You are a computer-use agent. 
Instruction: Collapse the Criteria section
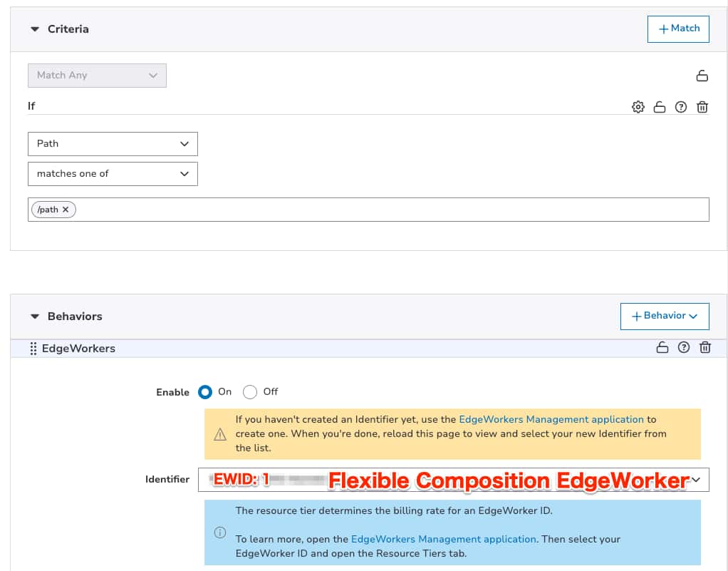click(x=35, y=29)
